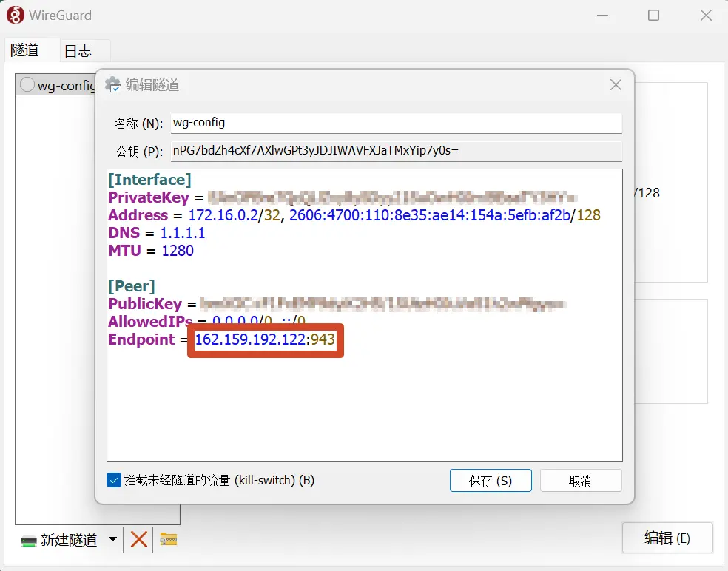Toggle the kill-switch checkbox
This screenshot has height=571, width=728.
pos(114,480)
